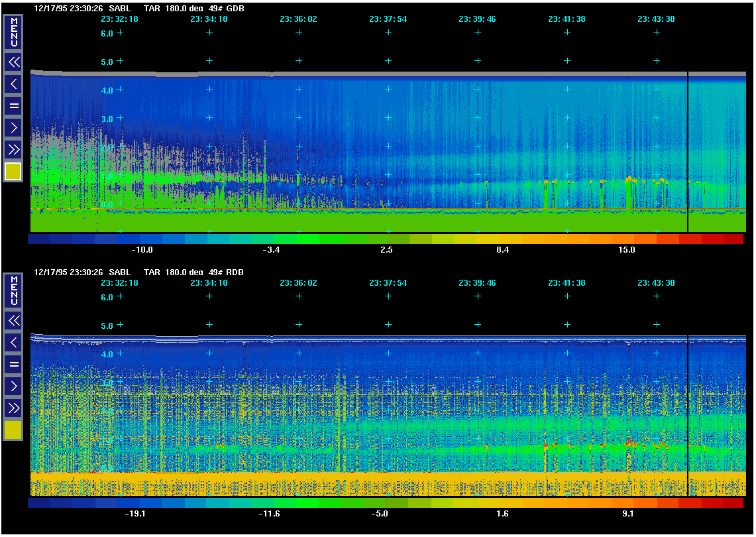
Task: Click the double-right arrow in the upper panel
Action: (x=13, y=149)
